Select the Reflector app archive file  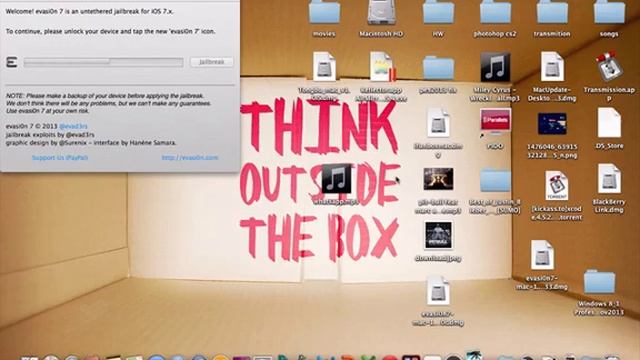381,67
